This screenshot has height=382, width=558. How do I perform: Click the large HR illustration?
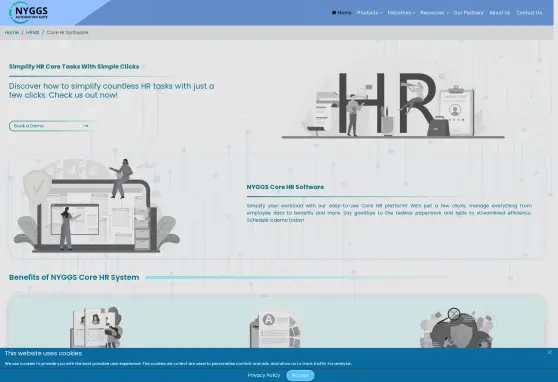coord(393,103)
